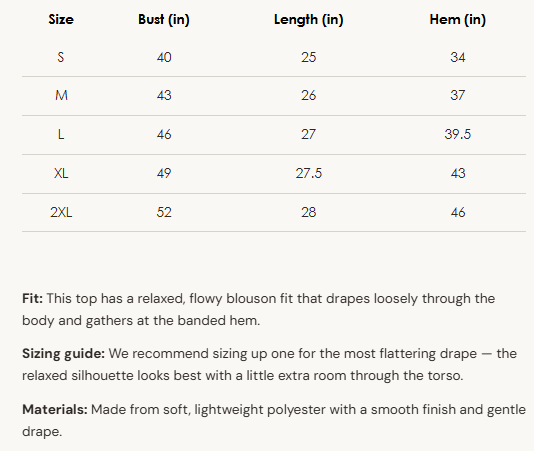Viewport: 534px width, 451px height.
Task: Click hem value 39.5 in L row
Action: [457, 135]
